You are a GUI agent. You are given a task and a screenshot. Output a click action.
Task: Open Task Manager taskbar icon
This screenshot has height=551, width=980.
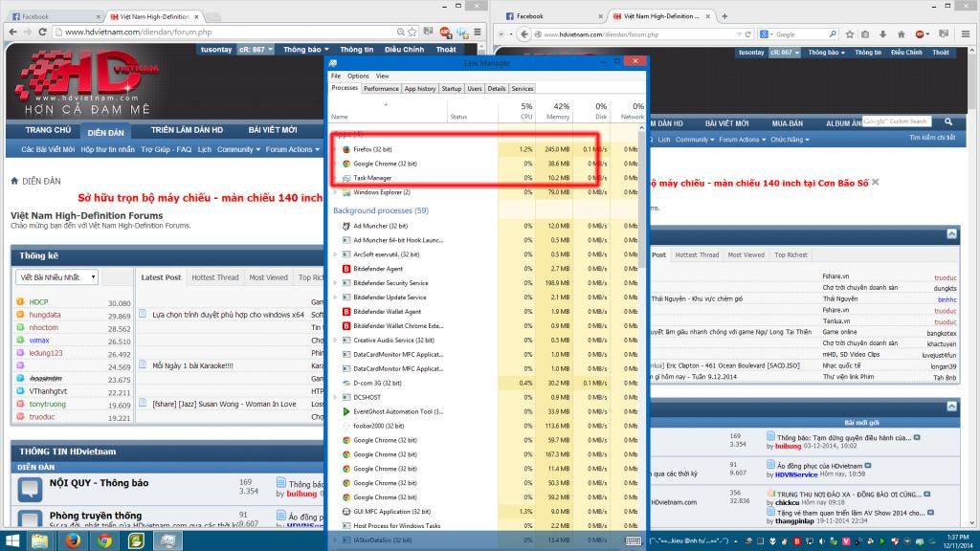167,540
